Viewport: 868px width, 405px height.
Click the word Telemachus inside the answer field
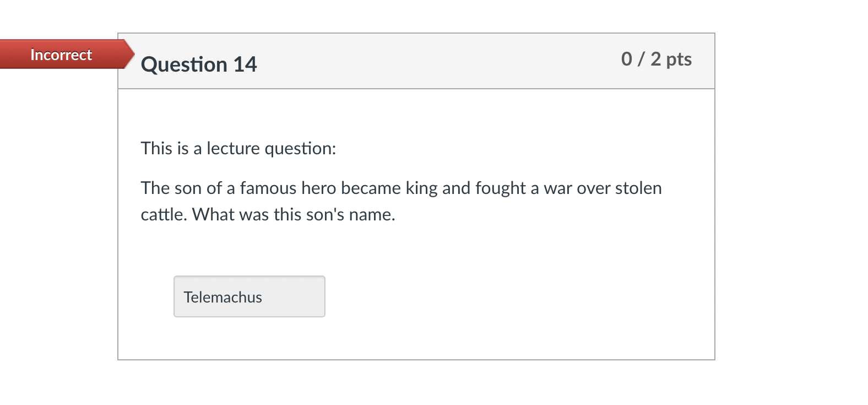223,297
